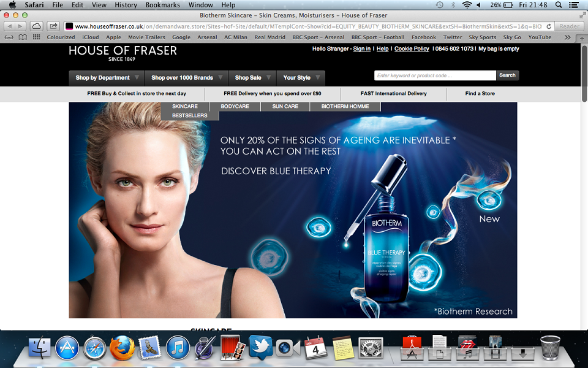Show more bookmarks with chevron overflow
The height and width of the screenshot is (368, 588).
point(567,37)
